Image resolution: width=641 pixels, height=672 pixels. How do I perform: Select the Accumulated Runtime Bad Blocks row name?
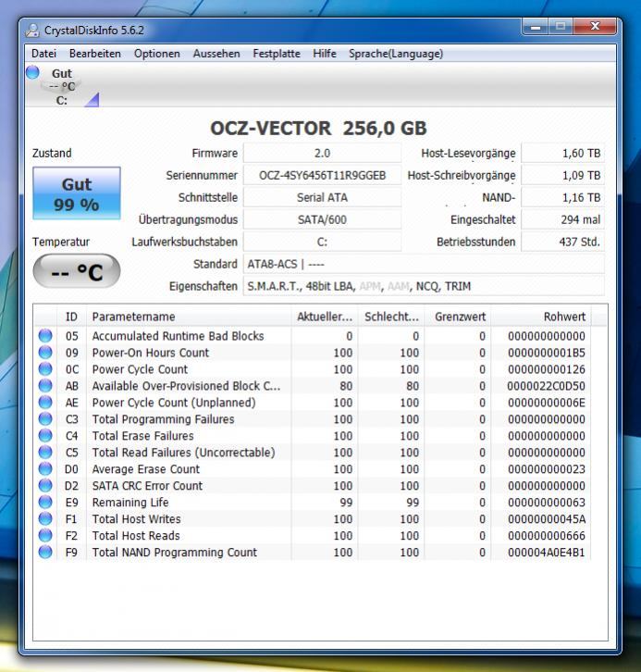(x=179, y=336)
